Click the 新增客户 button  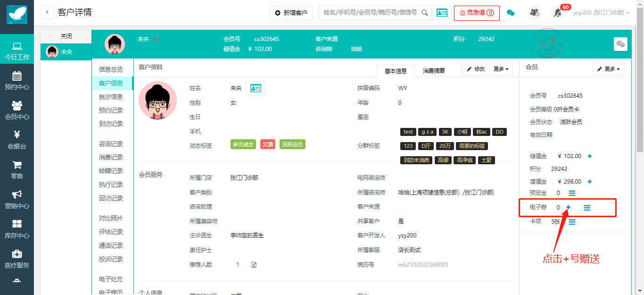pos(291,13)
